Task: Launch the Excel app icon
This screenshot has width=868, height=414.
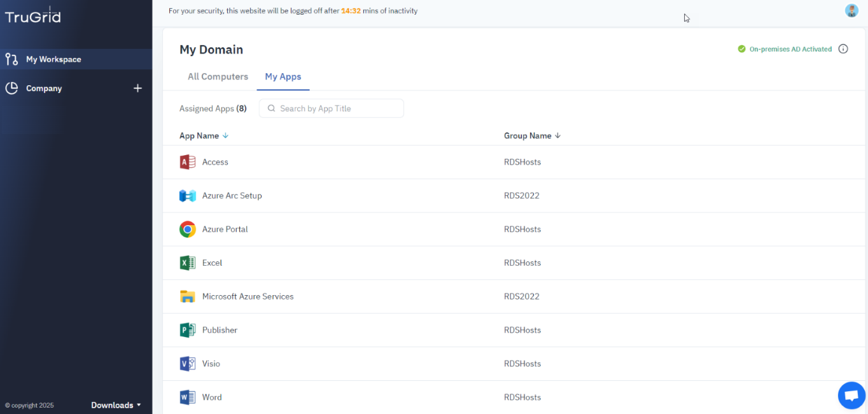Action: click(x=187, y=263)
